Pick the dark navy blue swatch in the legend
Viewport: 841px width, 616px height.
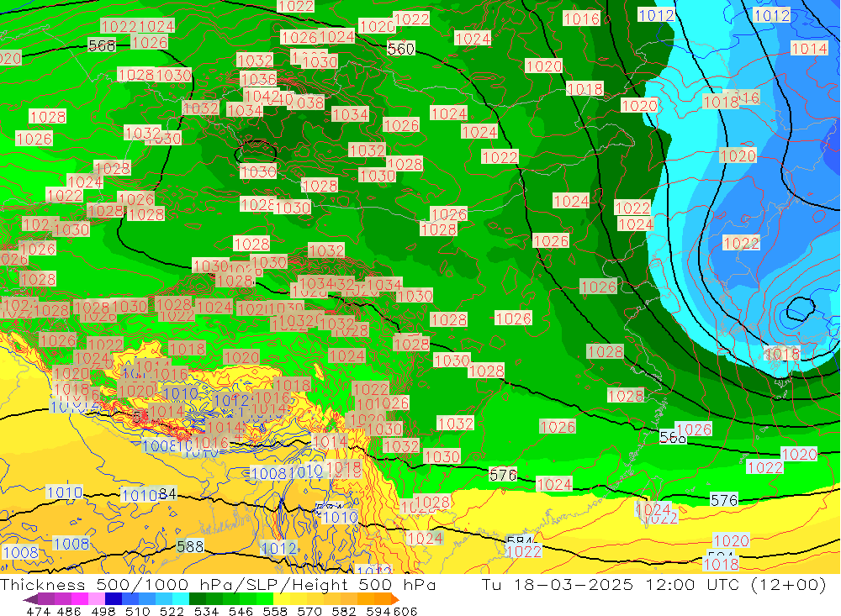pos(114,598)
